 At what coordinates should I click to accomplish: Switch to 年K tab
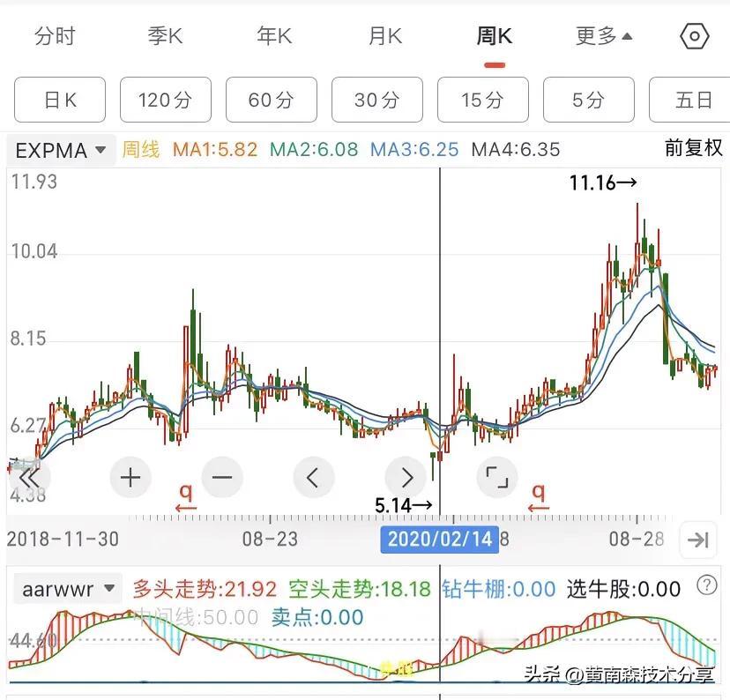[x=275, y=36]
